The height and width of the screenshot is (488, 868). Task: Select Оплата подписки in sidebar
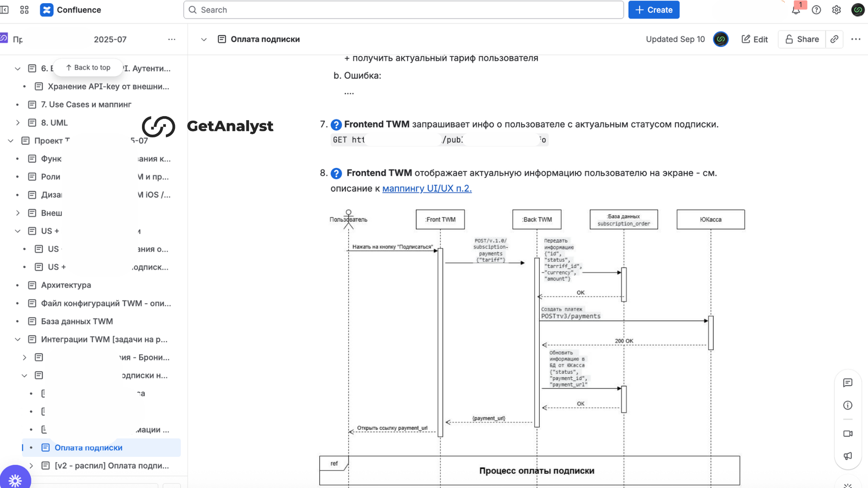click(x=101, y=447)
